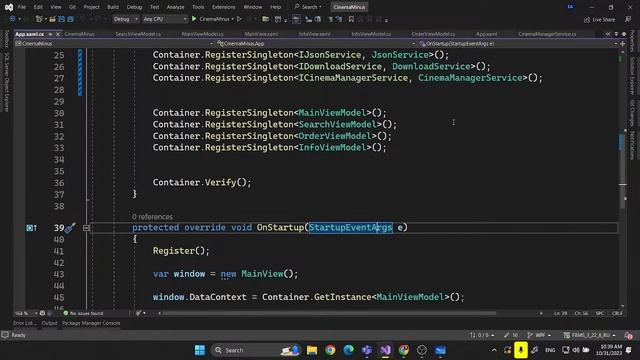
Task: Open the feedback icon next to Live Share
Action: click(628, 19)
